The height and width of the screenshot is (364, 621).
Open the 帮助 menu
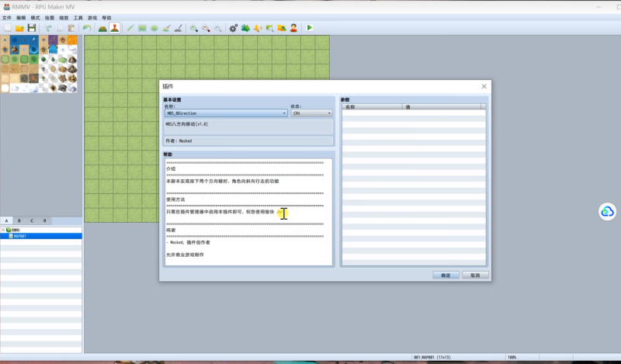click(106, 18)
